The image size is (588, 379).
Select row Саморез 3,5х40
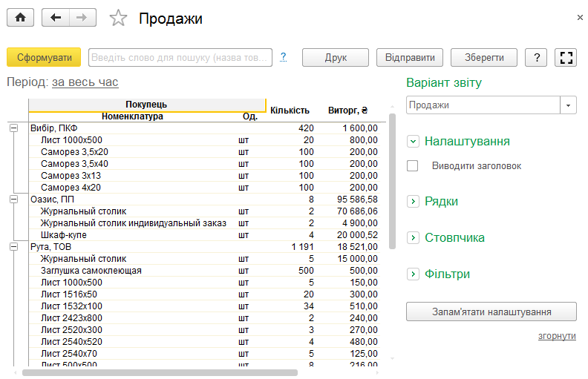(x=204, y=164)
